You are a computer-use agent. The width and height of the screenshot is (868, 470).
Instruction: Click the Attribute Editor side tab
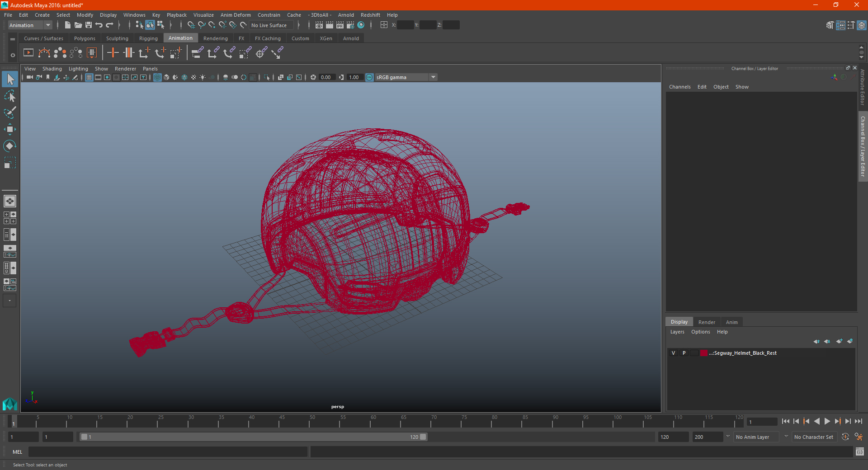[x=863, y=87]
